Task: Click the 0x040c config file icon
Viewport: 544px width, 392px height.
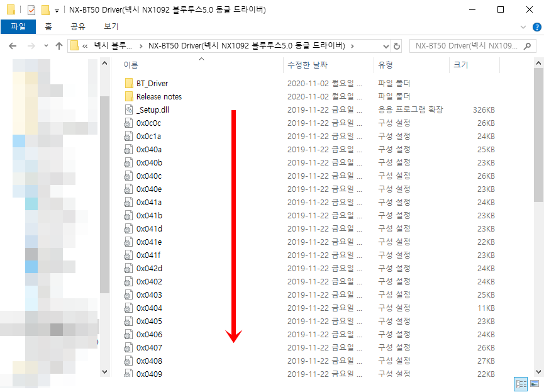Action: [129, 176]
